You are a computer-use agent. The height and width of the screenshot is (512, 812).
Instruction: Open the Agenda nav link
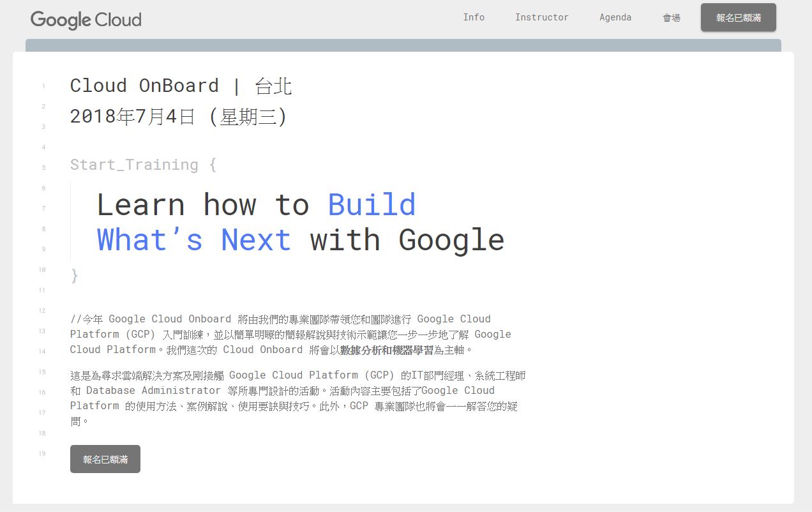pyautogui.click(x=615, y=17)
